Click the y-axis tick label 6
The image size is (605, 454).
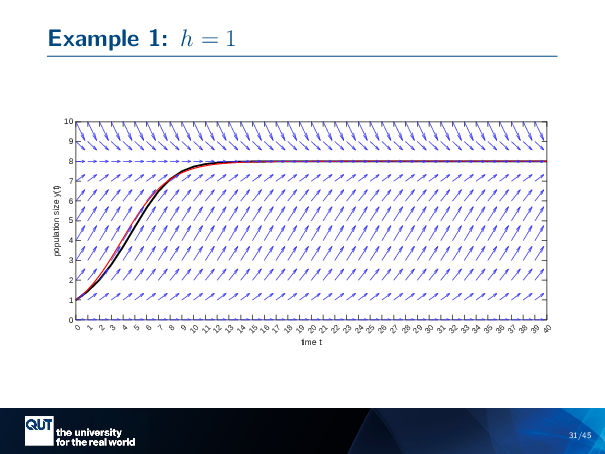coord(70,201)
